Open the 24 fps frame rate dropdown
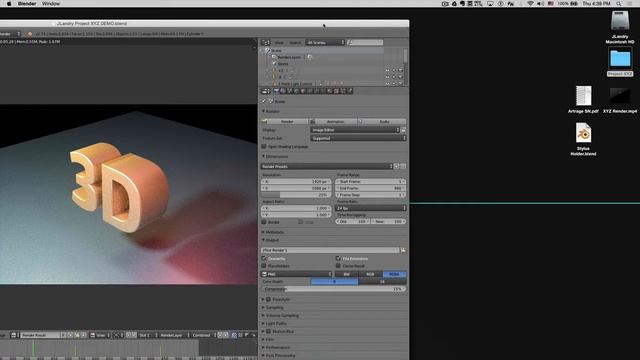640x360 pixels. [371, 208]
